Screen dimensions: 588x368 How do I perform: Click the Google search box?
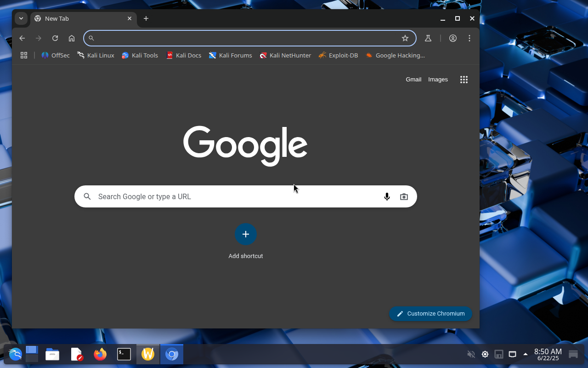[246, 196]
